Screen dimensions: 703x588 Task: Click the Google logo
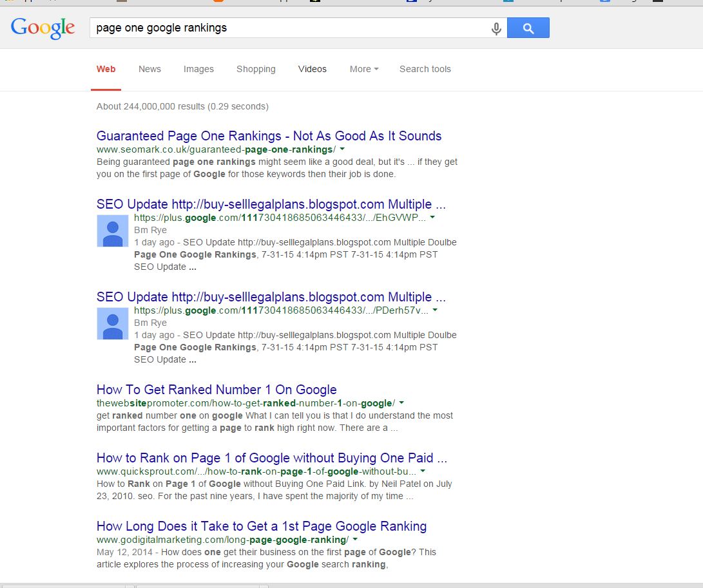coord(43,28)
